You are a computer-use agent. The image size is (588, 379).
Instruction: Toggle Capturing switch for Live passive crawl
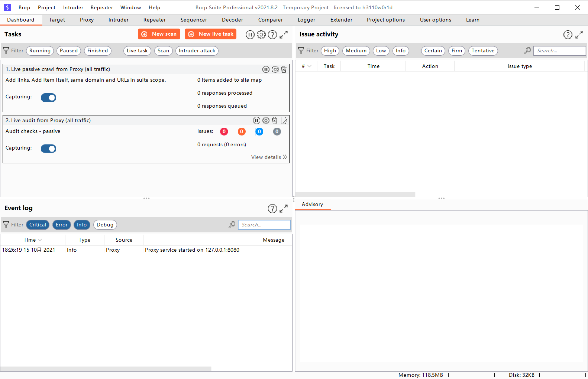[x=48, y=98]
